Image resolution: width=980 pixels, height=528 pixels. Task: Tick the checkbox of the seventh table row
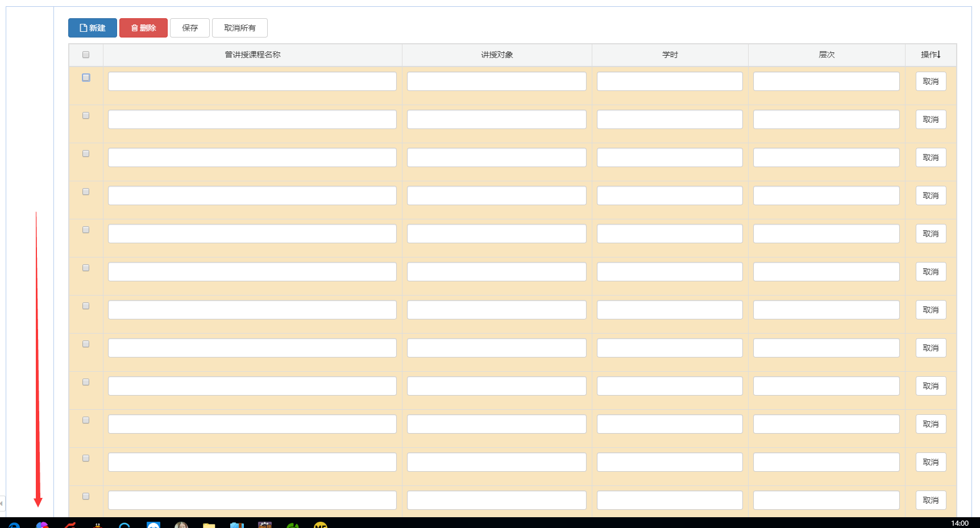point(86,306)
